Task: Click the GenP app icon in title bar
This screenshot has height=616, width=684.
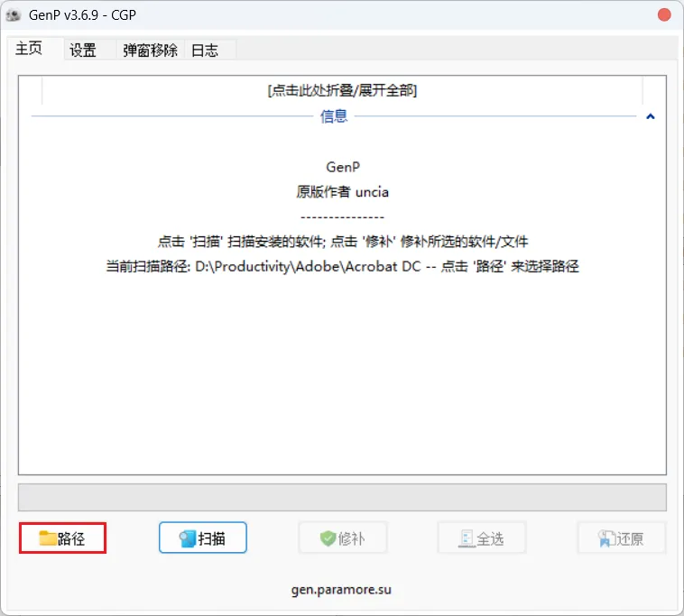Action: click(x=14, y=15)
